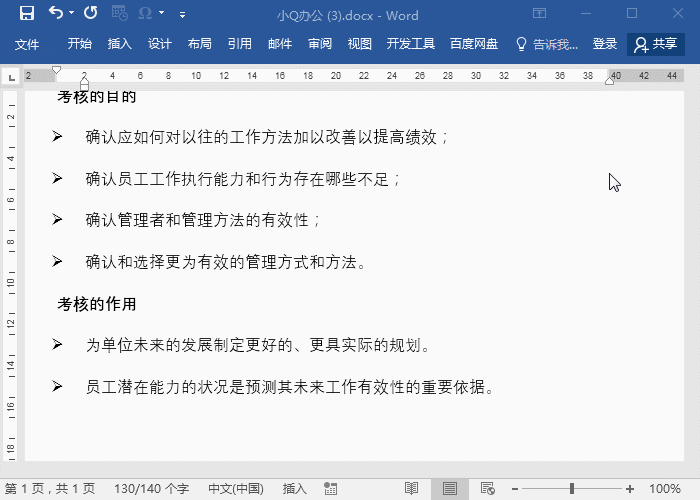Switch to the 设计 tab
700x500 pixels.
[x=159, y=44]
